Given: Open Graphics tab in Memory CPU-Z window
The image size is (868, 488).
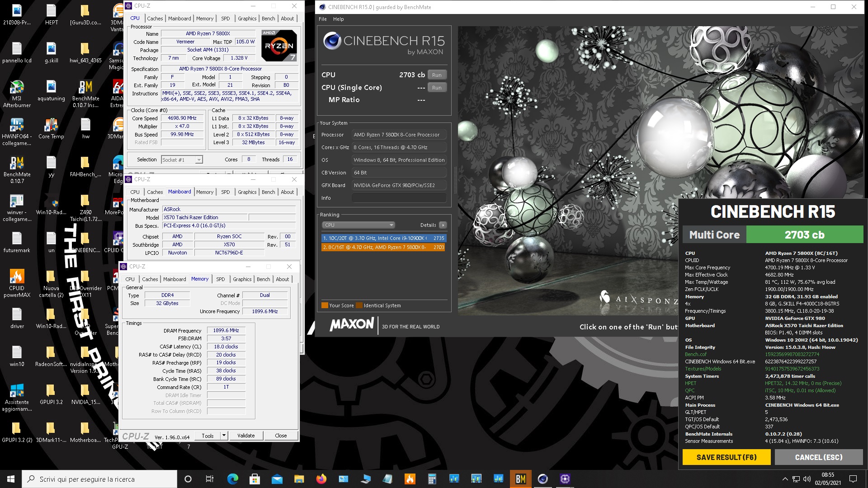Looking at the screenshot, I should coord(242,279).
